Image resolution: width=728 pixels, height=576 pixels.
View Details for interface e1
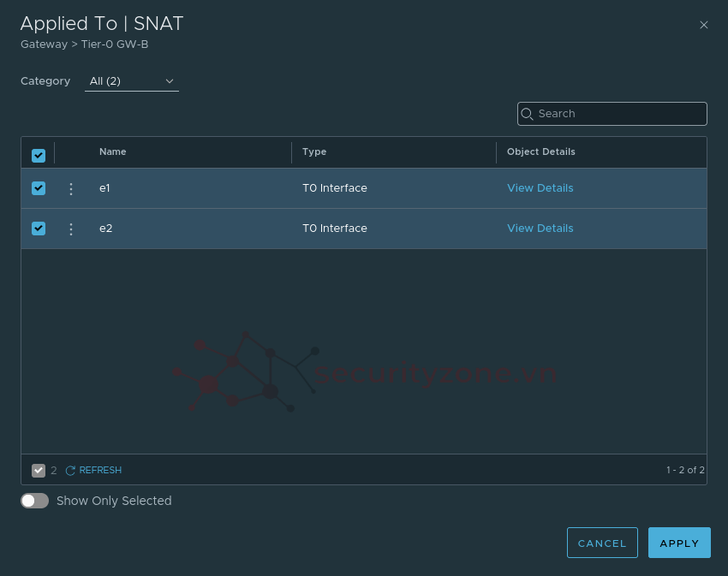pos(540,188)
